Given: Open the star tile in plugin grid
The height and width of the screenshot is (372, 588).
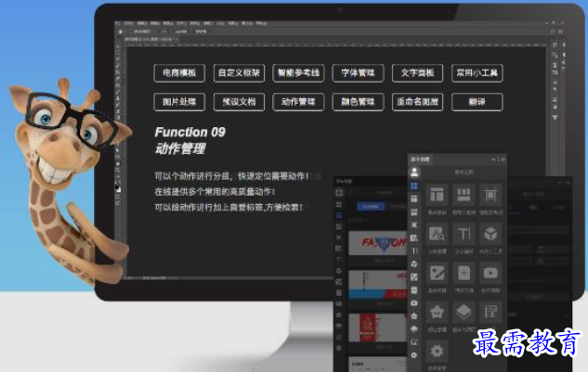Looking at the screenshot, I should (x=437, y=312).
